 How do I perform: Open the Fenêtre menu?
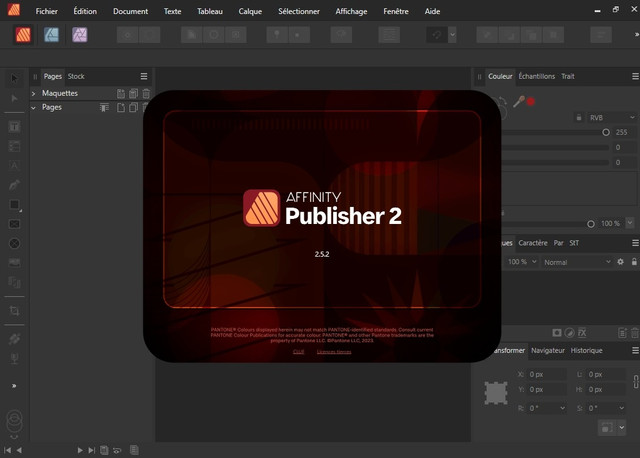[396, 11]
